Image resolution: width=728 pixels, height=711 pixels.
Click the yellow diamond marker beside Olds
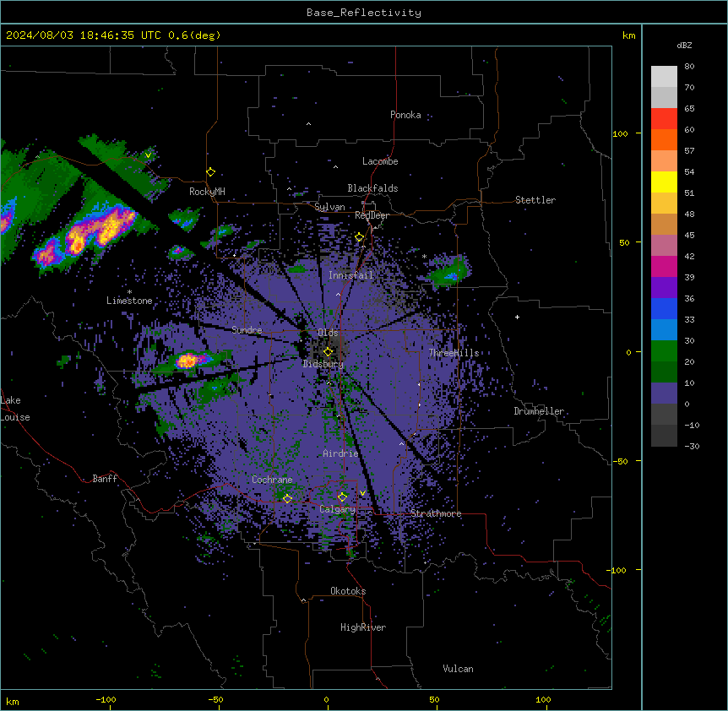[328, 351]
